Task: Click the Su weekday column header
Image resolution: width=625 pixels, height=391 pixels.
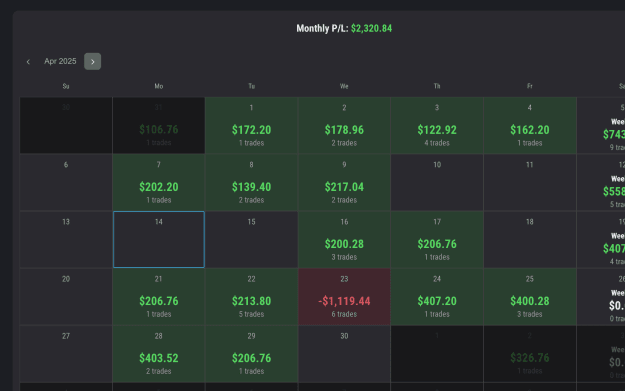Action: click(x=66, y=86)
